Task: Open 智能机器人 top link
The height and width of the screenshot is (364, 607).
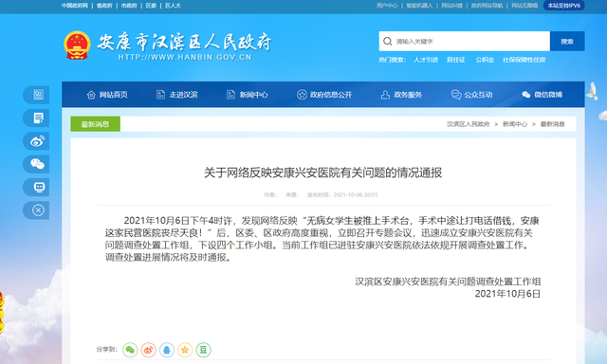Action: pos(419,6)
